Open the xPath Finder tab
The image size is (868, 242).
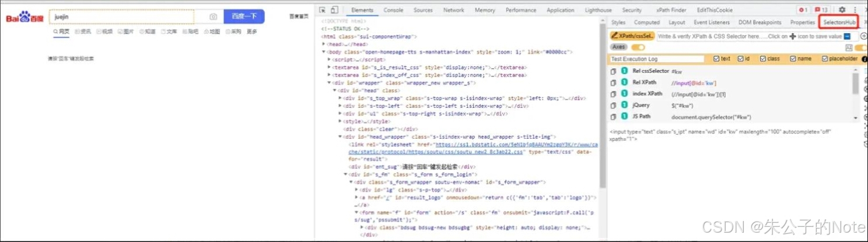click(x=671, y=10)
